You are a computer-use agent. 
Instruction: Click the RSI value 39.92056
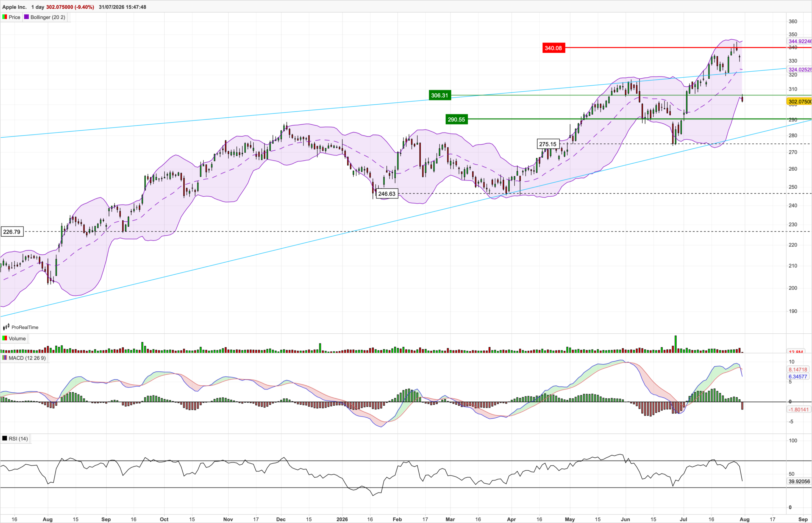click(799, 481)
